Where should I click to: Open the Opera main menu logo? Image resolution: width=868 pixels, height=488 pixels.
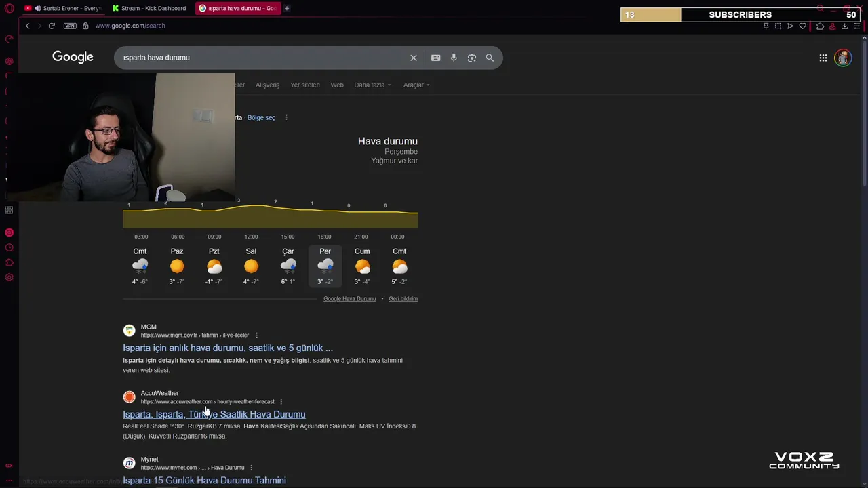[9, 9]
